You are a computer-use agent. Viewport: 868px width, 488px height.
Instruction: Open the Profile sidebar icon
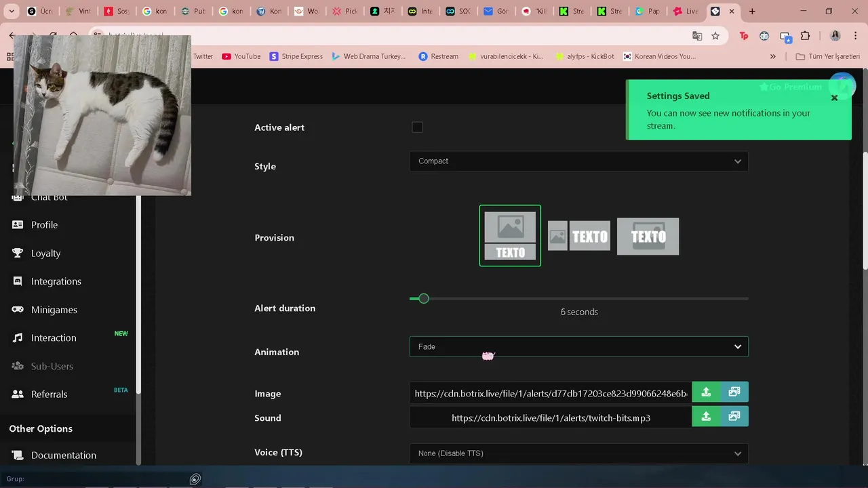pyautogui.click(x=18, y=224)
